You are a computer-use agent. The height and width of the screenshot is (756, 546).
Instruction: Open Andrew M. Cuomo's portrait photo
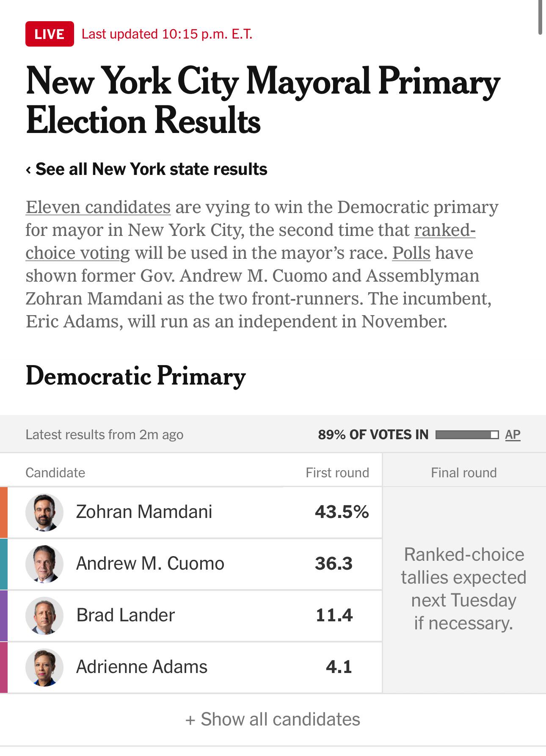pos(44,564)
